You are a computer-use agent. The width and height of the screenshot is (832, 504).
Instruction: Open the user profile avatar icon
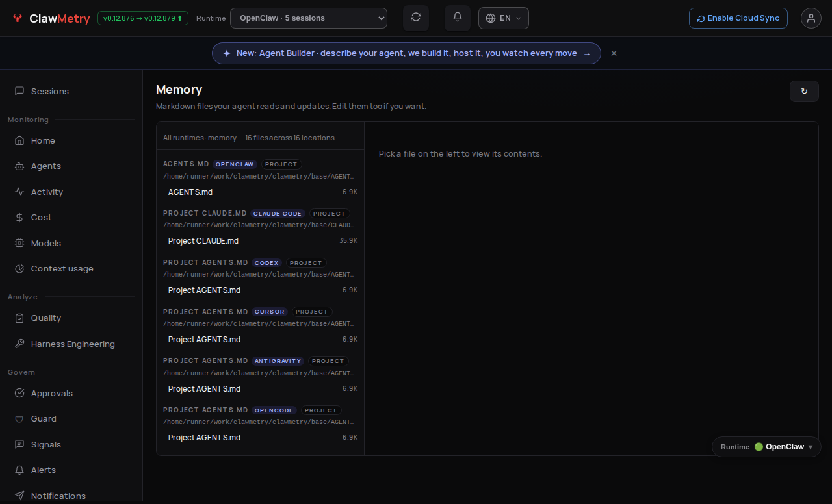click(811, 18)
